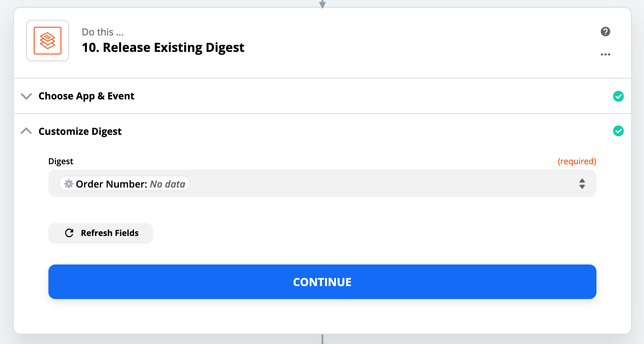
Task: Click the Do this ... step label
Action: [x=104, y=32]
